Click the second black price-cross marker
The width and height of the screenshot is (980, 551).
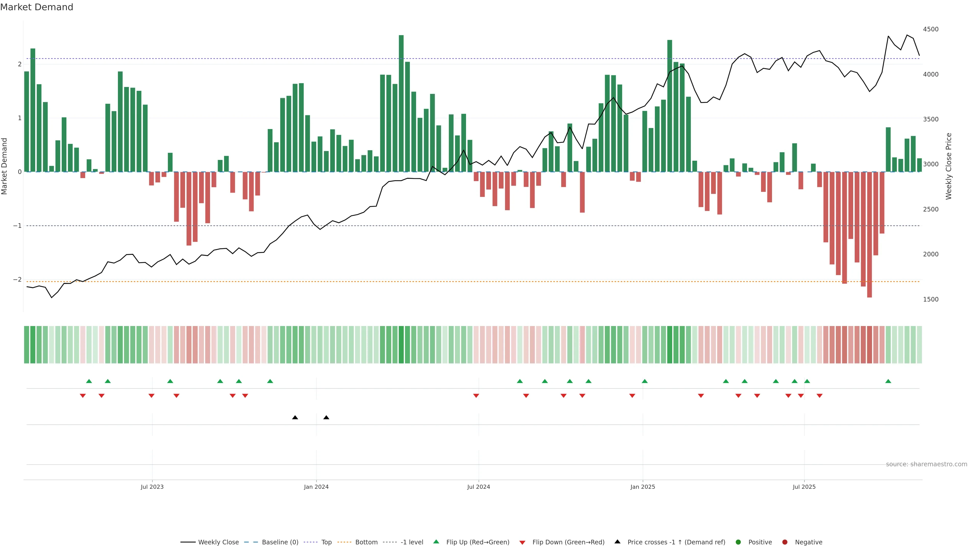[x=326, y=418]
